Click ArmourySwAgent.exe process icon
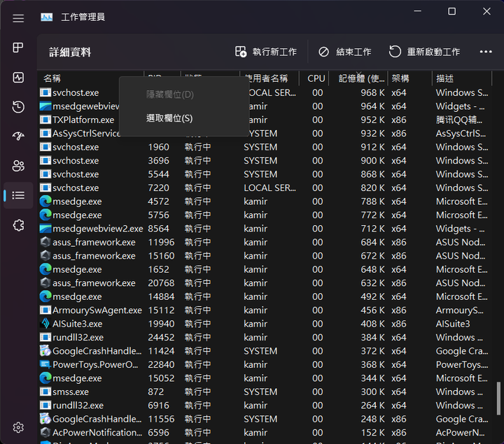 click(45, 310)
